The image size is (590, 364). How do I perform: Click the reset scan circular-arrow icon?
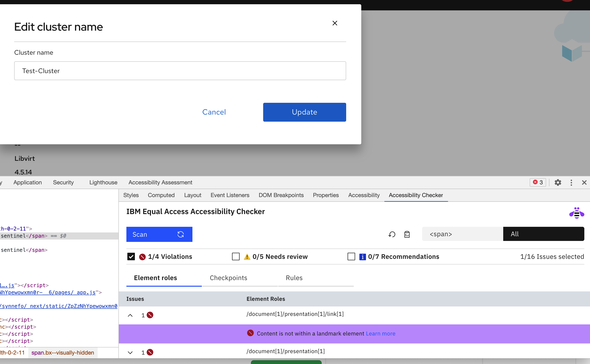point(392,234)
